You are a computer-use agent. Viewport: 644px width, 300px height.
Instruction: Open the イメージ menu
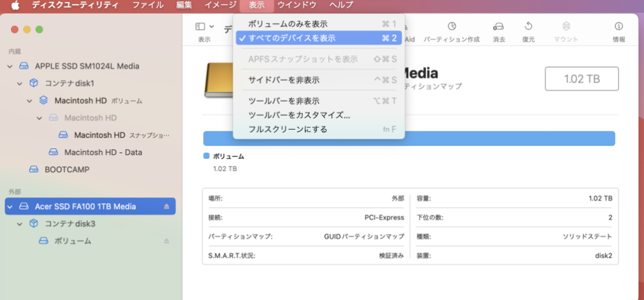tap(220, 5)
